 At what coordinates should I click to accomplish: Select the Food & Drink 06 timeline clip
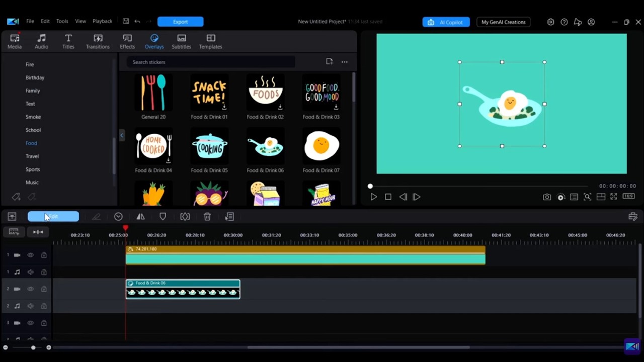(x=183, y=289)
